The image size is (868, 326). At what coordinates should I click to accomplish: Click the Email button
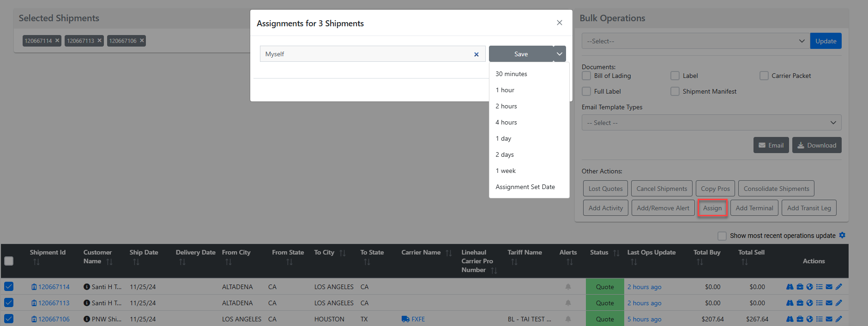tap(771, 145)
